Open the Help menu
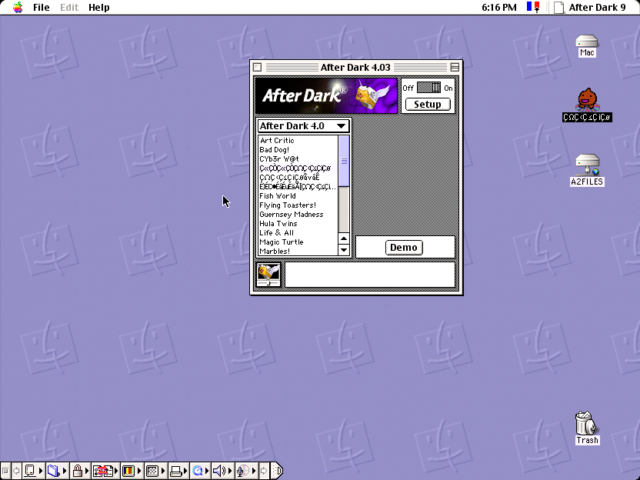Image resolution: width=640 pixels, height=480 pixels. point(99,7)
